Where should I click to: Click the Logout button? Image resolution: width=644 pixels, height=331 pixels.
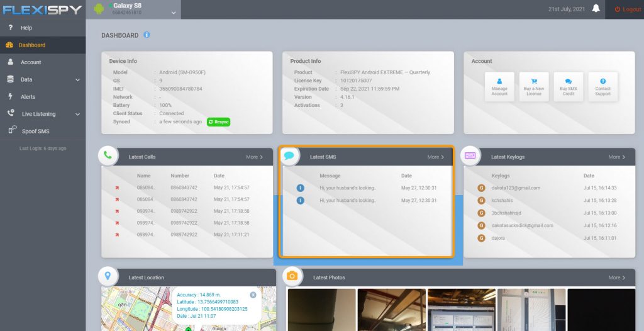pos(628,9)
